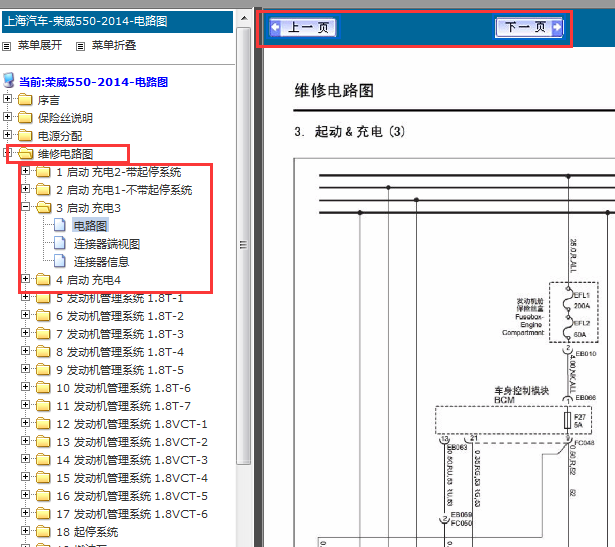Click the list icon beside 菜单展开
615x547 pixels.
tap(7, 47)
